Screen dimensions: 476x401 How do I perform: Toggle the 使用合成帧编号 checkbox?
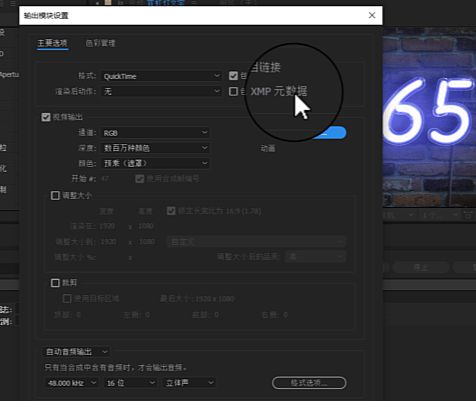coord(140,179)
